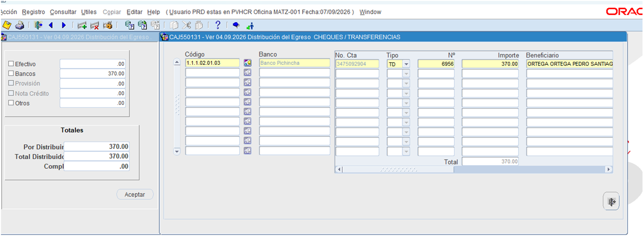Click the Total Distribuido field
The height and width of the screenshot is (245, 644).
[96, 156]
